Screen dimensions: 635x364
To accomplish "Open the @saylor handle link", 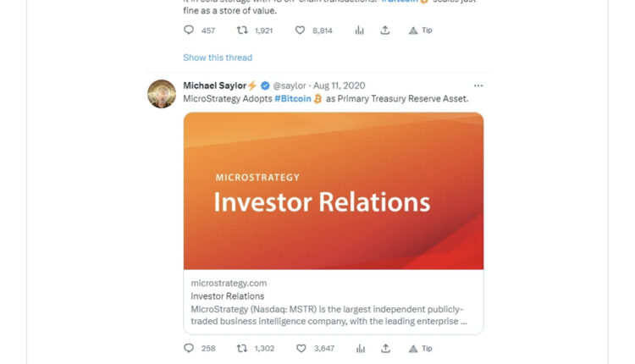I will [290, 85].
